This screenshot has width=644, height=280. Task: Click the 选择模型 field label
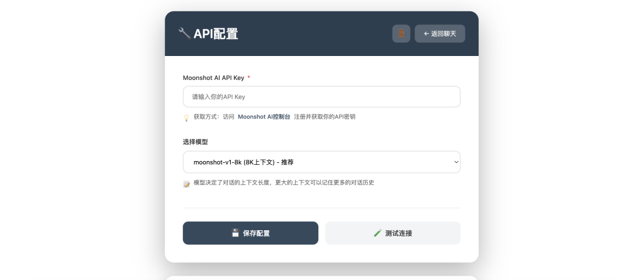point(195,142)
